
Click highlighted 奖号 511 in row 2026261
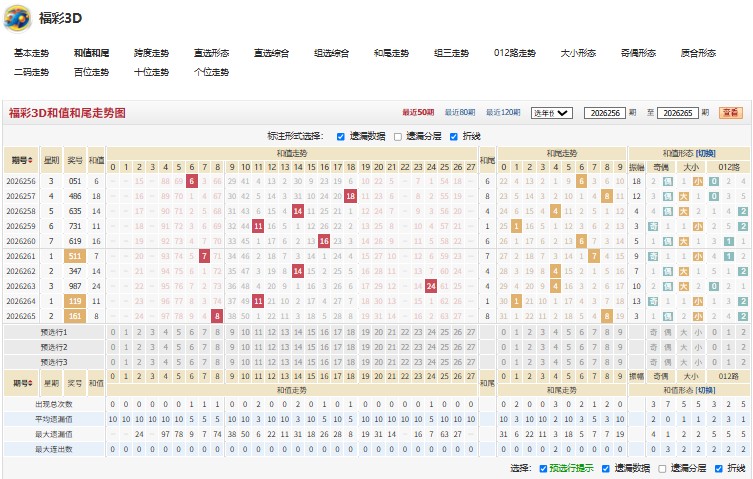click(x=75, y=256)
